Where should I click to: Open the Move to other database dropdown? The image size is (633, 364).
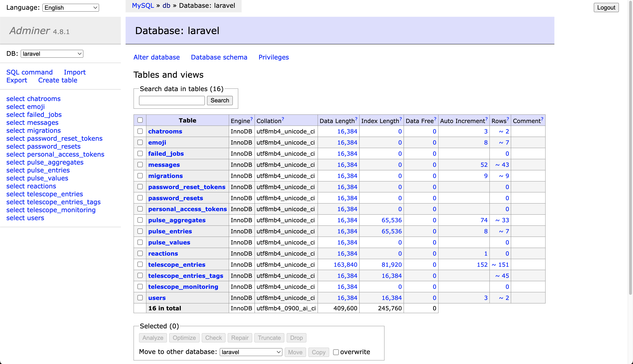pyautogui.click(x=251, y=352)
